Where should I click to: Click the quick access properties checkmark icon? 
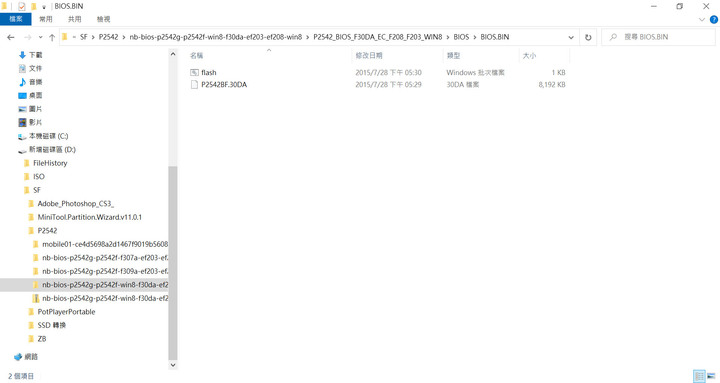pos(22,6)
